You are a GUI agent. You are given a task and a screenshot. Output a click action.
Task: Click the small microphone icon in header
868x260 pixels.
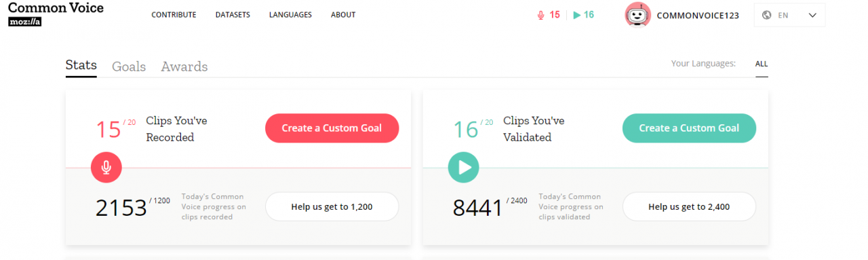[x=540, y=15]
